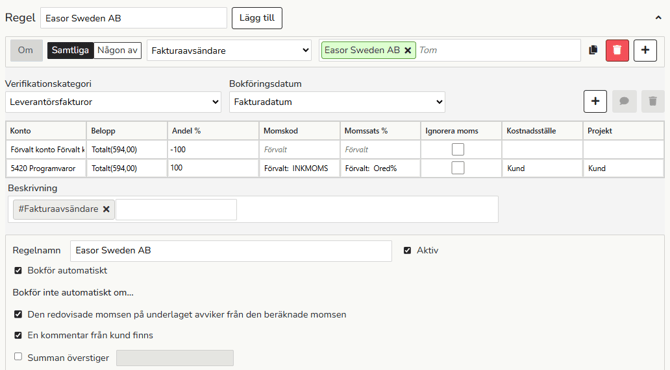Open the comment bubble button
The height and width of the screenshot is (370, 670).
point(624,101)
